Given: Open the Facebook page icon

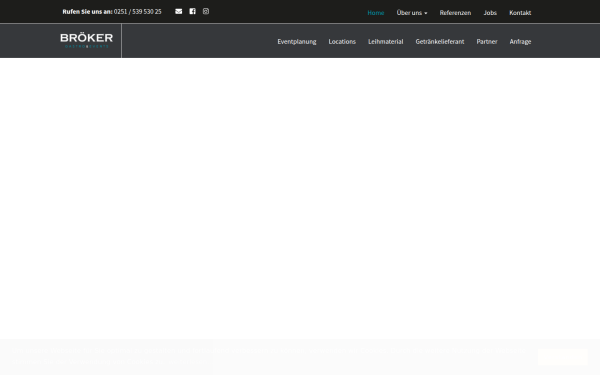Looking at the screenshot, I should (192, 11).
